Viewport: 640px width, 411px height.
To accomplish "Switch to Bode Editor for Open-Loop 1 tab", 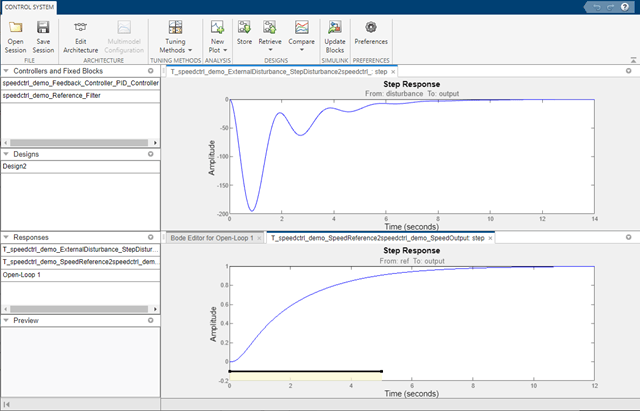I will 212,238.
